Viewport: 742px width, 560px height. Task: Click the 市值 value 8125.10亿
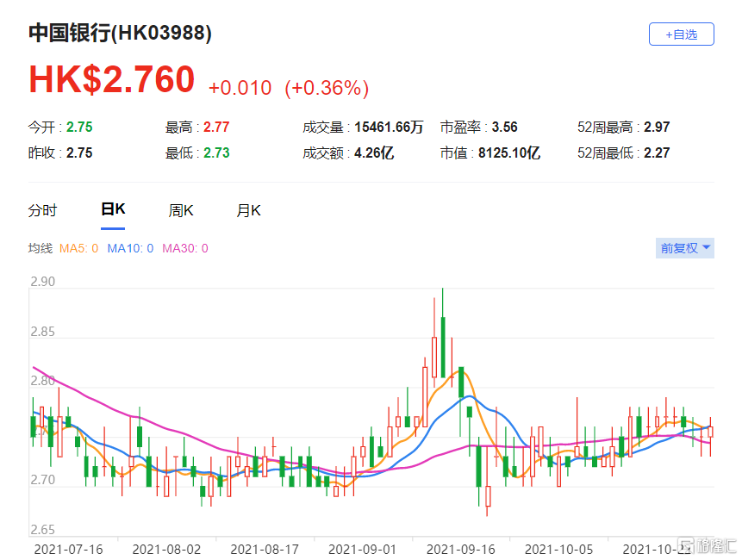point(511,153)
